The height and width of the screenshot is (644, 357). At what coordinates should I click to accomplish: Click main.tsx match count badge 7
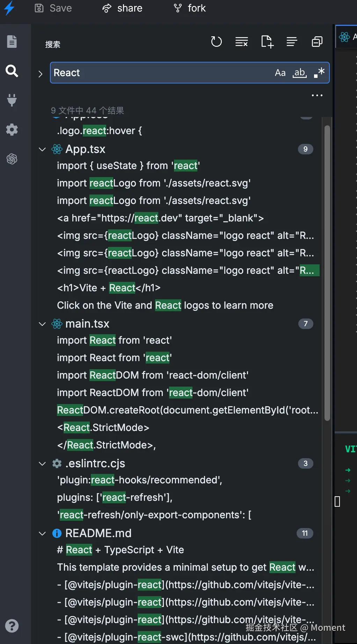tap(306, 324)
